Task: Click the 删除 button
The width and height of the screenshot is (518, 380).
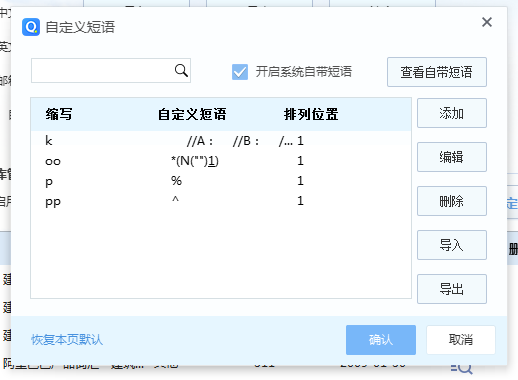Action: (x=452, y=201)
